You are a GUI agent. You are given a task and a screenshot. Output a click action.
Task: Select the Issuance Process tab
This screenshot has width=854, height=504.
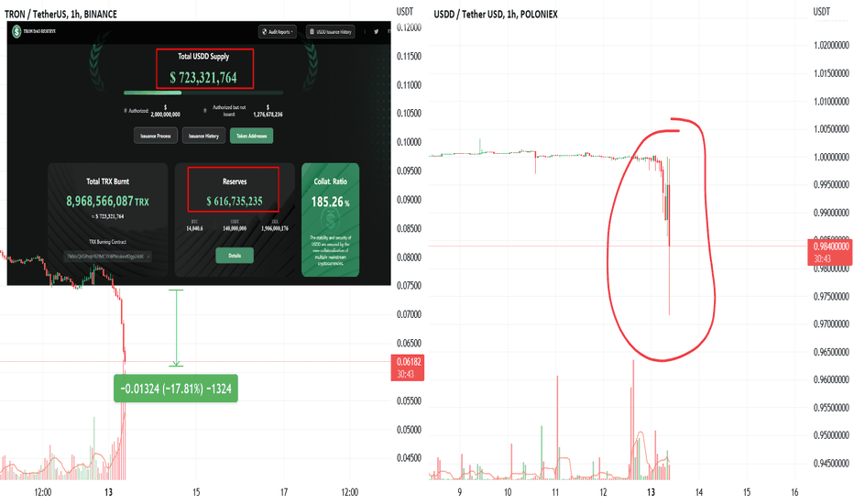pyautogui.click(x=156, y=136)
